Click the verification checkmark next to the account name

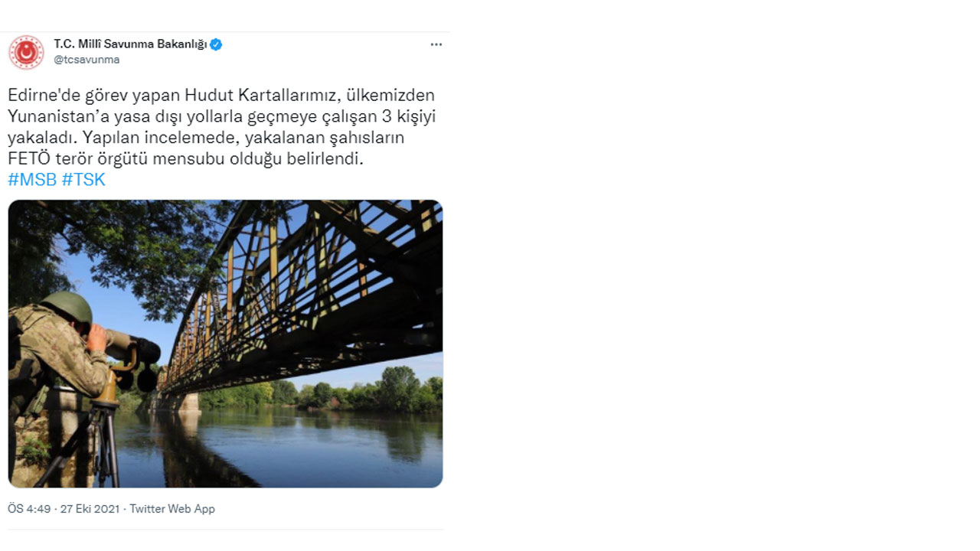[x=216, y=44]
